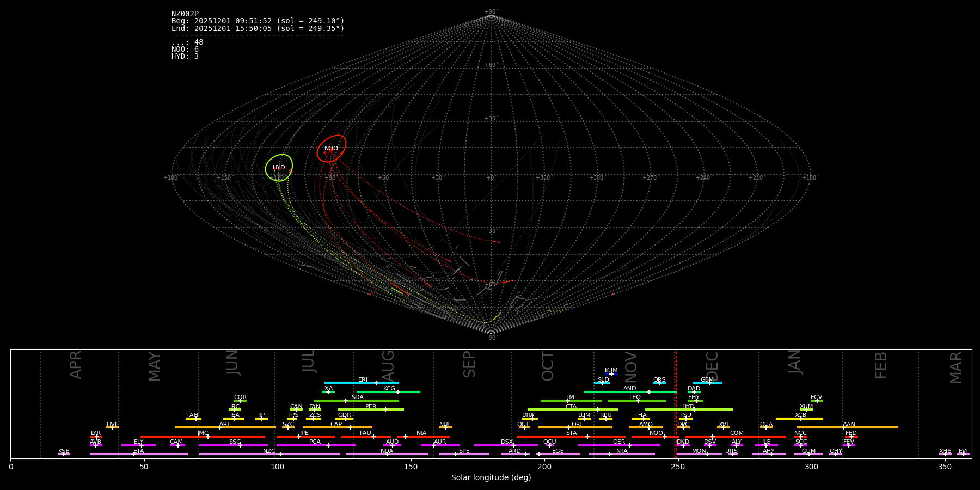Click the AUG month label in timeline
This screenshot has width=980, height=490.
[x=388, y=366]
